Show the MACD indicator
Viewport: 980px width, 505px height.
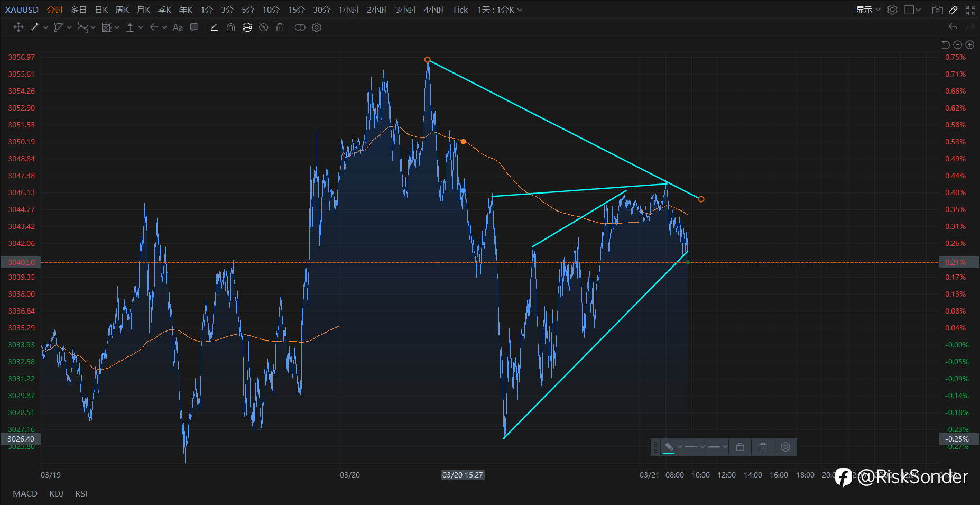25,493
